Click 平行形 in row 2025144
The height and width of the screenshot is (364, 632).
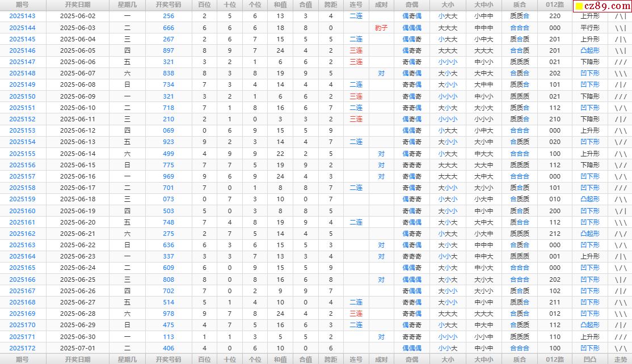(x=590, y=28)
